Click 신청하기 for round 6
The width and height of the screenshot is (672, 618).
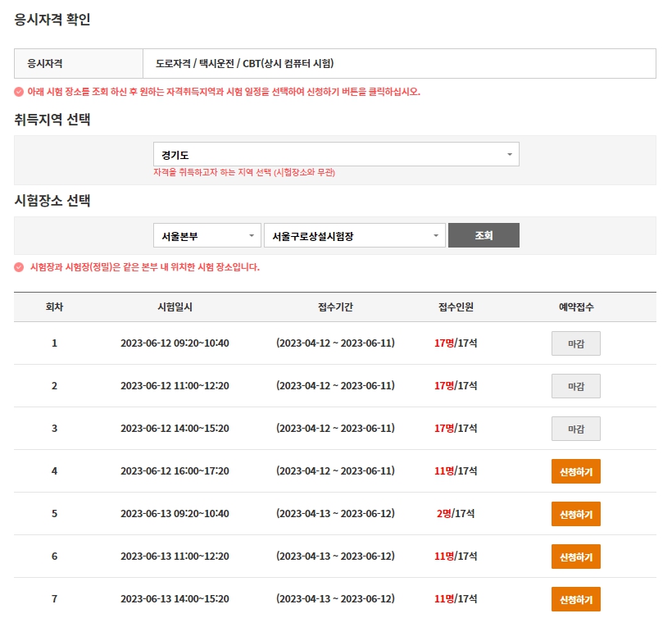(575, 557)
